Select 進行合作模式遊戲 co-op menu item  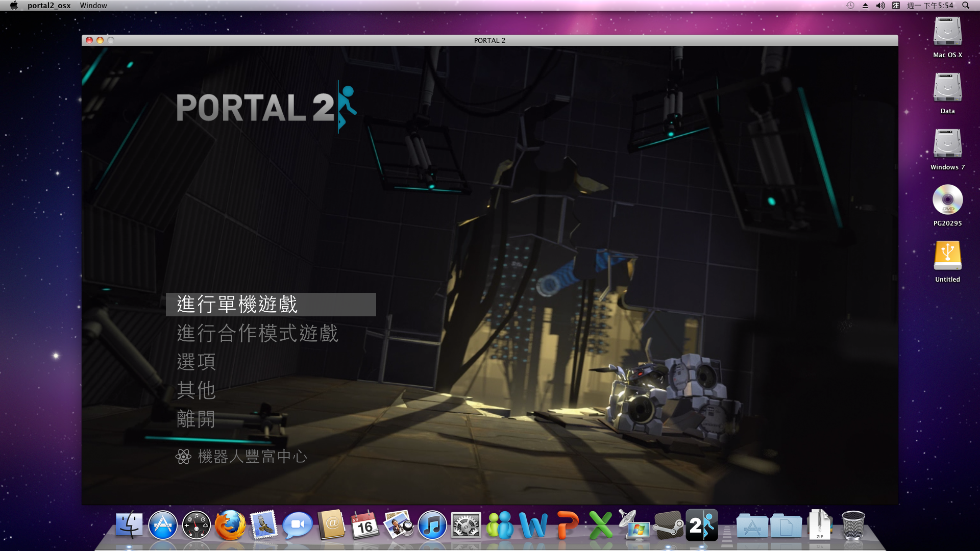257,334
